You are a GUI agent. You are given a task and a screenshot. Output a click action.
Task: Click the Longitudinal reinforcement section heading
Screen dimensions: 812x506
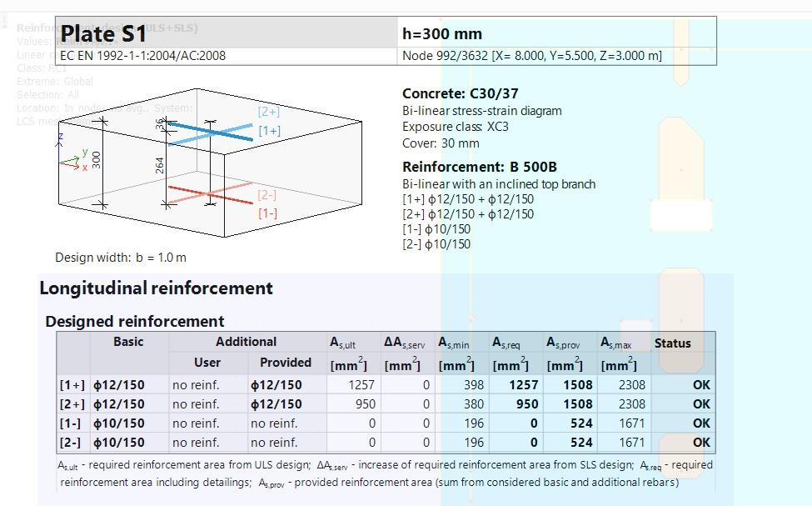point(156,288)
